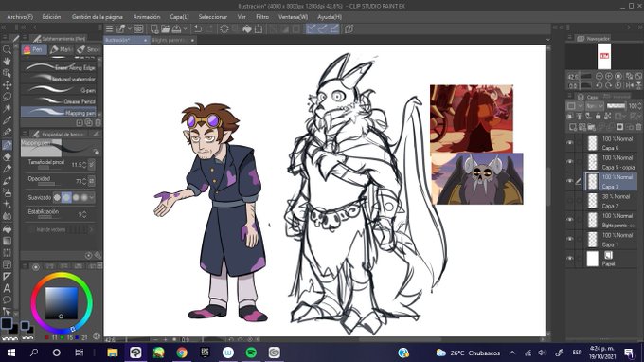Choose the Textured watercolor brush
Viewport: 644px width, 362px height.
tap(59, 79)
